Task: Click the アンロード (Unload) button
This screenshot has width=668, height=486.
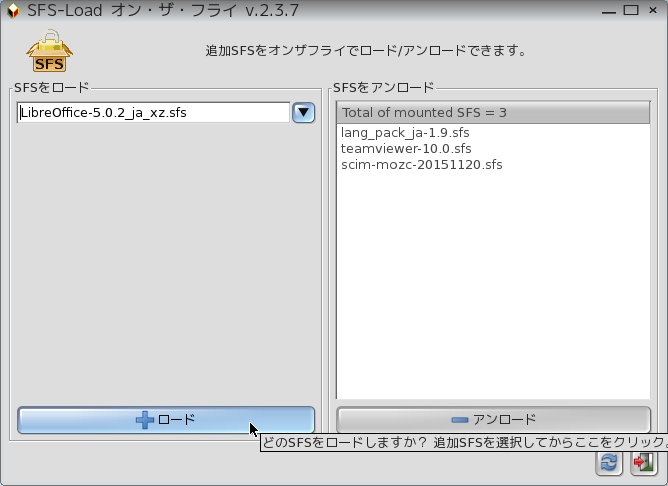Action: pos(493,420)
